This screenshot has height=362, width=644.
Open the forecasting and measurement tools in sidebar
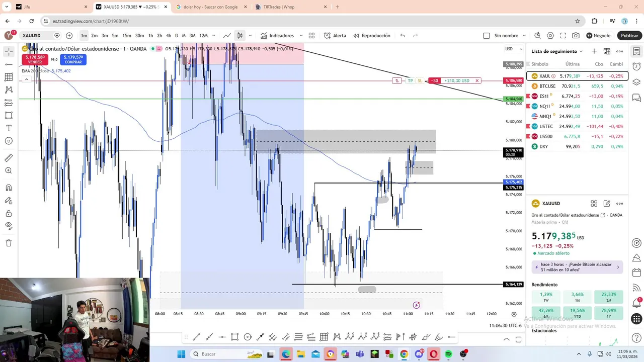tap(9, 103)
